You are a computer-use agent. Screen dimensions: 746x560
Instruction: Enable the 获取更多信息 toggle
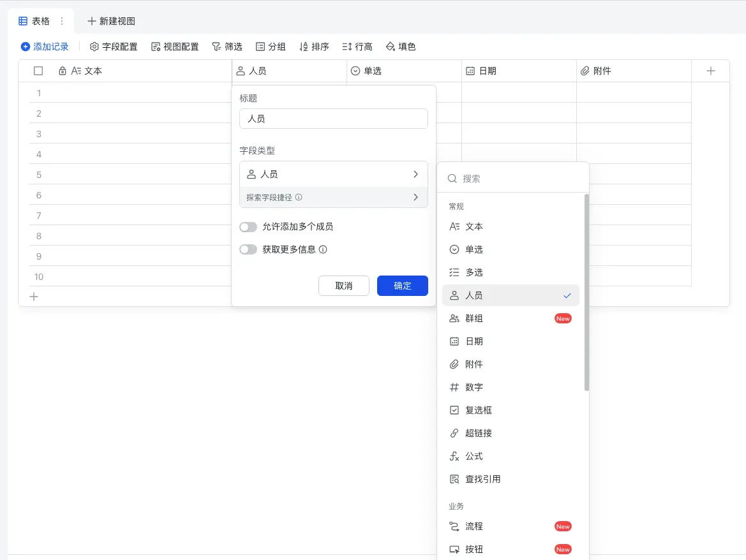point(248,249)
